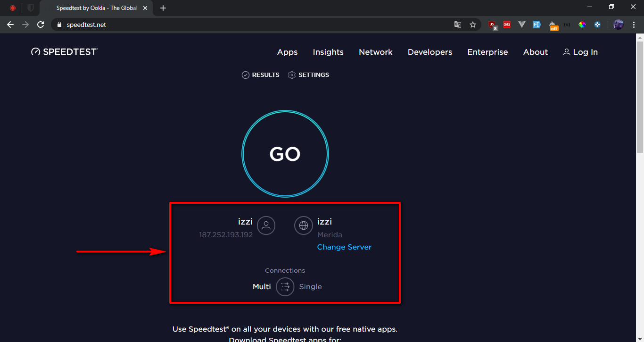
Task: Click the uBlock Origin extension icon
Action: 492,25
